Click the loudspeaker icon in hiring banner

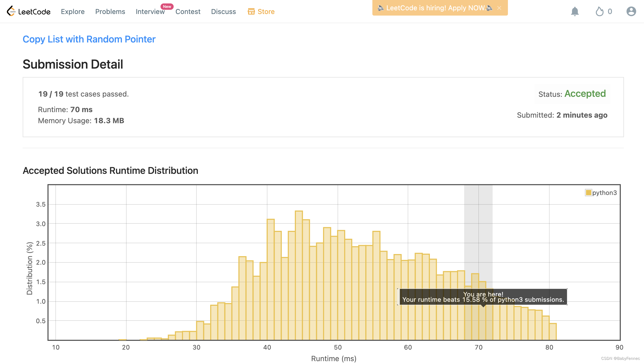(380, 8)
